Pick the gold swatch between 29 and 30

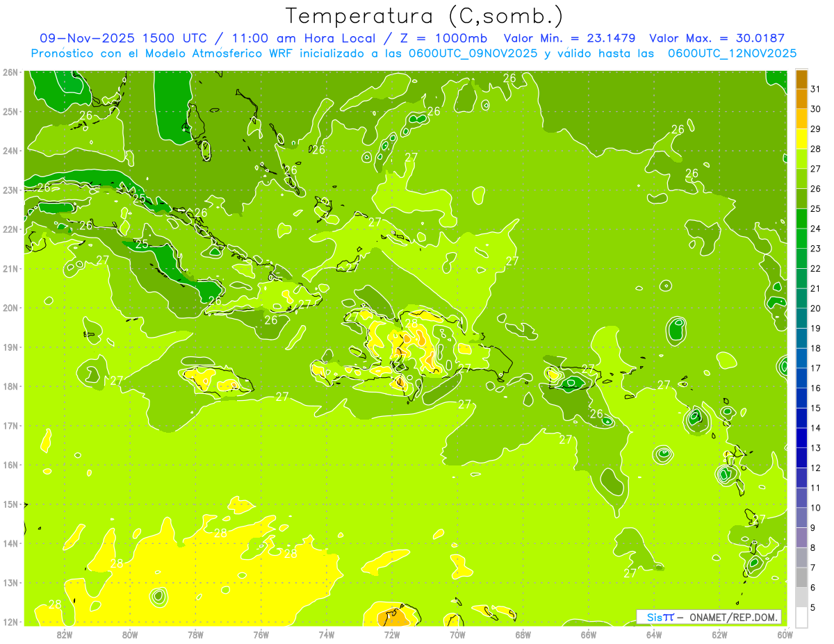coord(801,119)
